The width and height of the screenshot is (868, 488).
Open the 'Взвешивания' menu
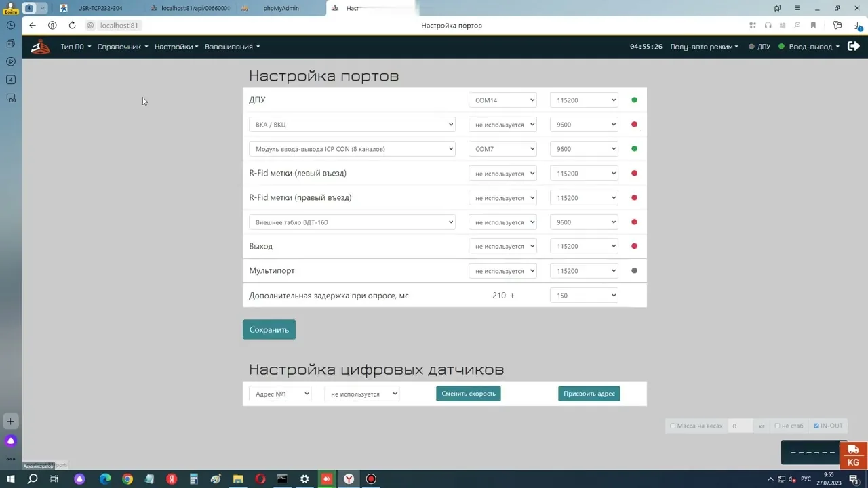(233, 47)
